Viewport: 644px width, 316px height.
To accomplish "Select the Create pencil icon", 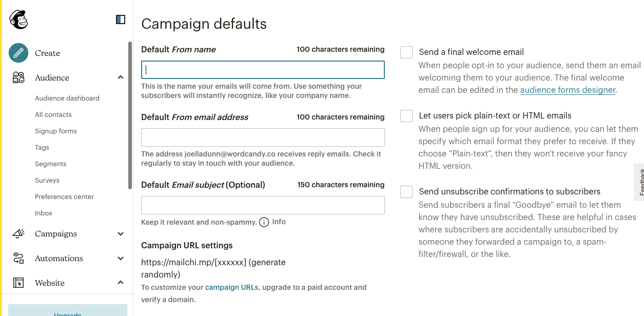I will 18,53.
